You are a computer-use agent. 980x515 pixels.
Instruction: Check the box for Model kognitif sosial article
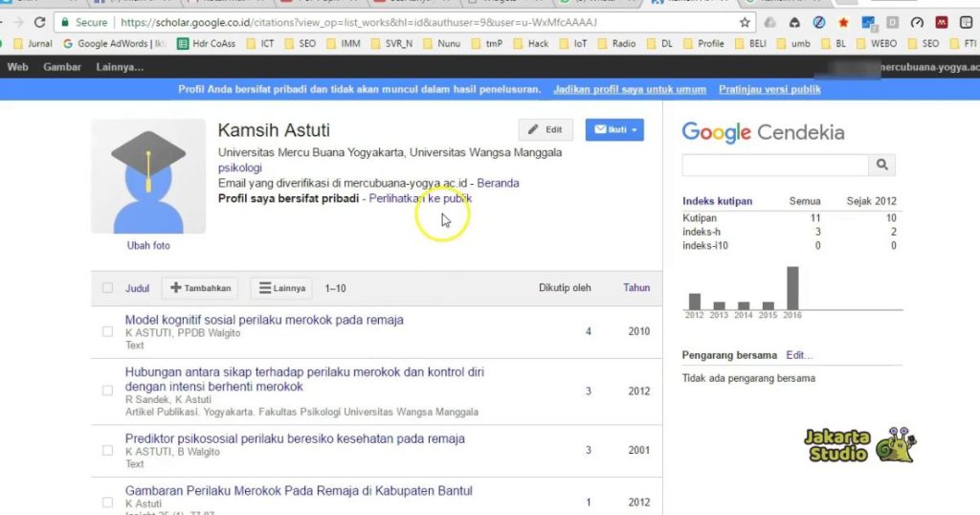click(107, 331)
